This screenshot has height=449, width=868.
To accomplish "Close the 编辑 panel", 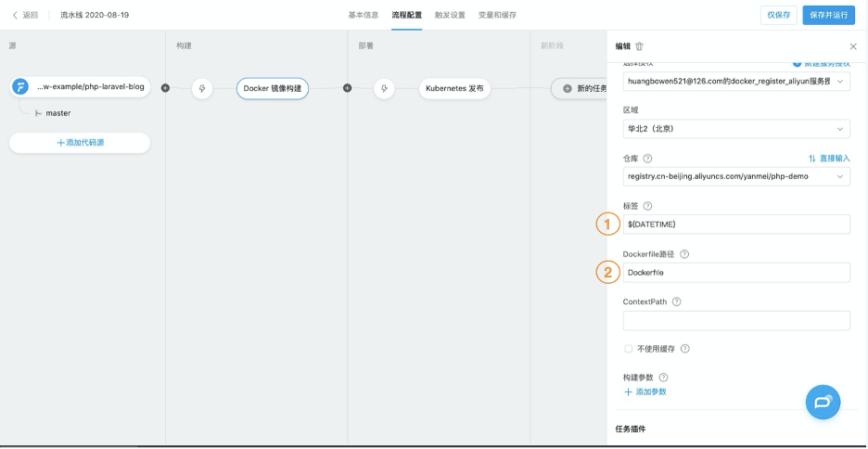I will (853, 46).
